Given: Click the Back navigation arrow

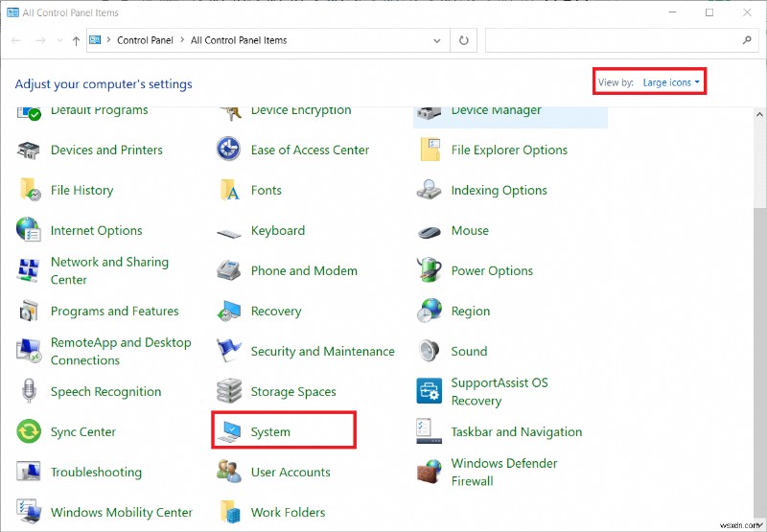Looking at the screenshot, I should click(16, 40).
